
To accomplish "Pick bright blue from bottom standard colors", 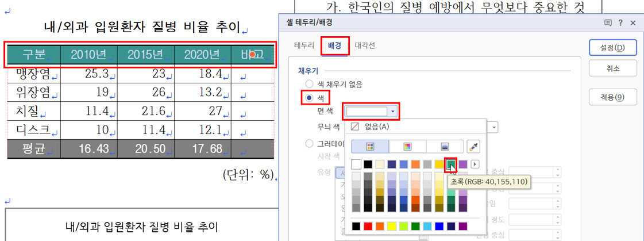I will [x=439, y=226].
